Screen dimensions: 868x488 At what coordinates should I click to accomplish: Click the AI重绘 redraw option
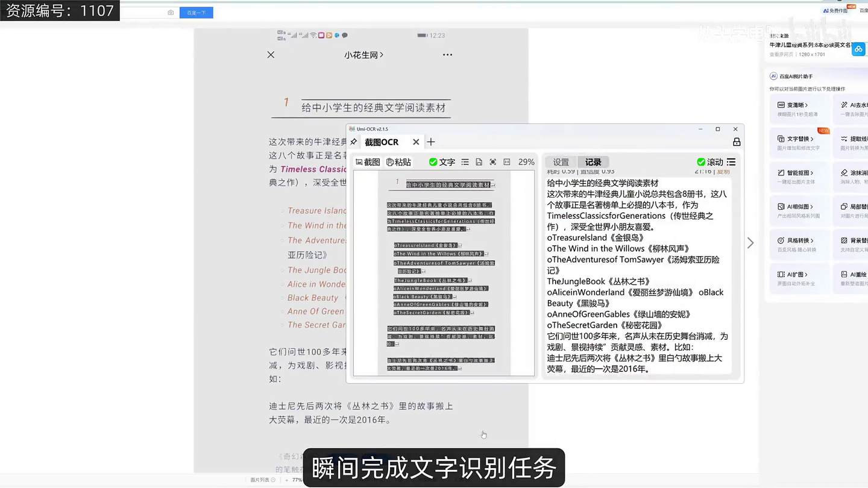coord(851,278)
